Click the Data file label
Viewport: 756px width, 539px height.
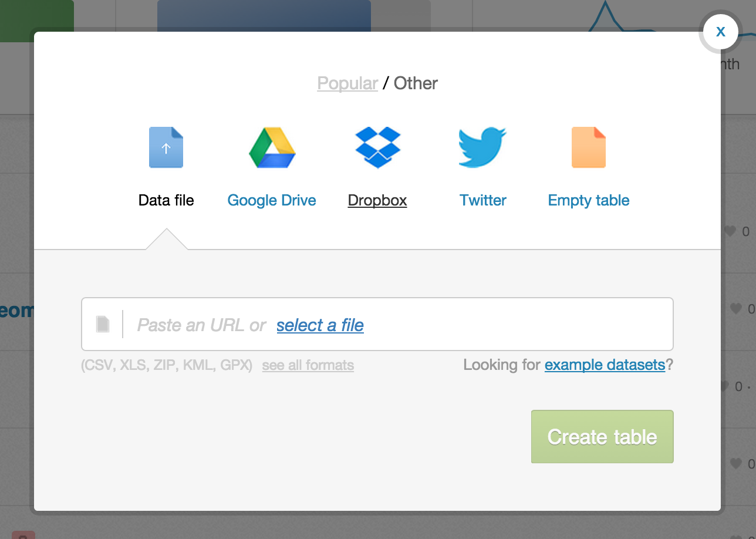point(166,200)
